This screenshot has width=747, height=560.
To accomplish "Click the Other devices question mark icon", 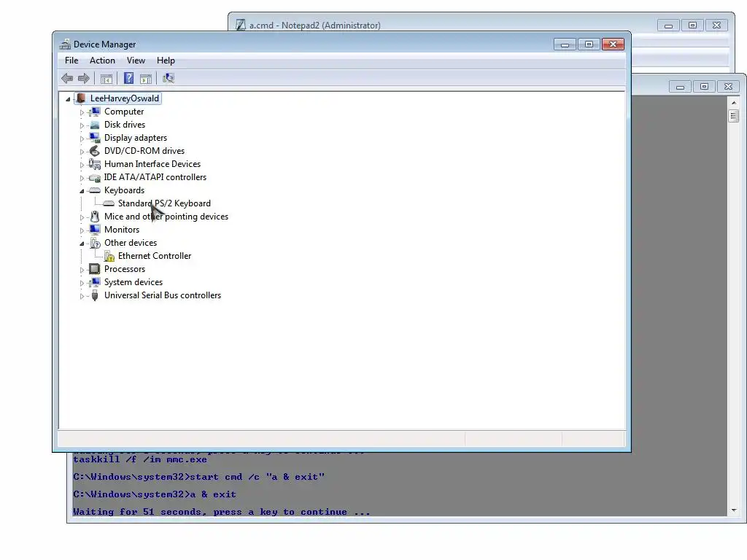I will (95, 243).
